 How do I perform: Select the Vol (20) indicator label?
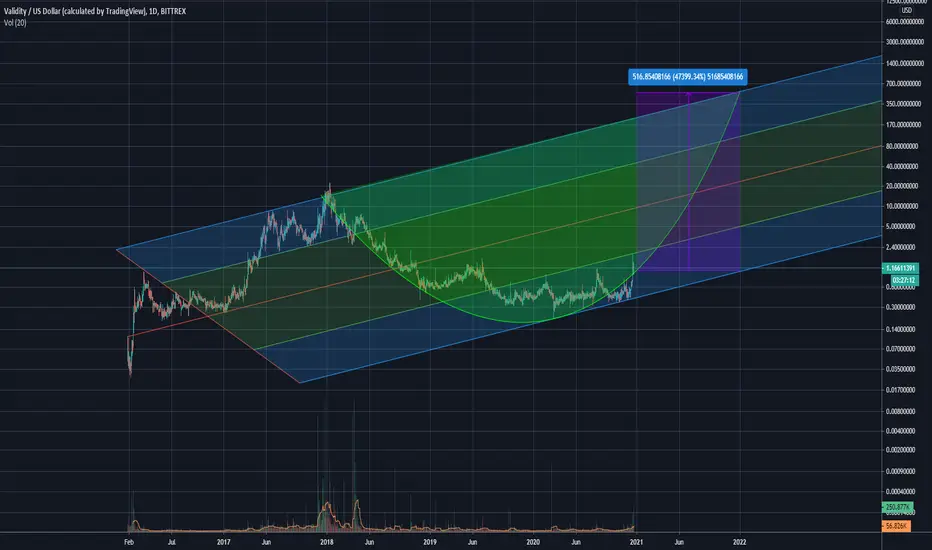pyautogui.click(x=15, y=23)
